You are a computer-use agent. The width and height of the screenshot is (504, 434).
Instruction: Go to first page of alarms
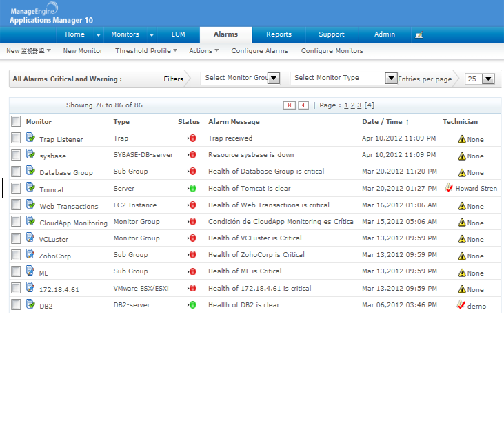(x=290, y=105)
